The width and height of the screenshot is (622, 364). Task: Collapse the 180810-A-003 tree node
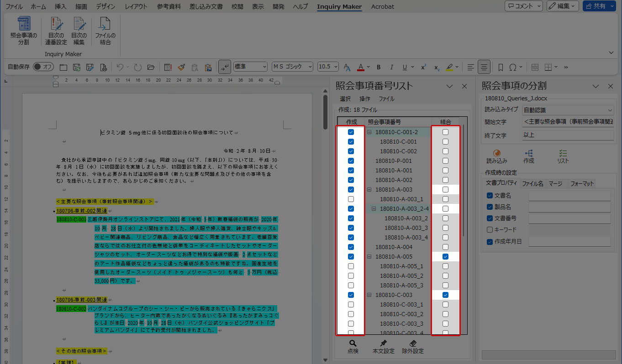tap(369, 190)
